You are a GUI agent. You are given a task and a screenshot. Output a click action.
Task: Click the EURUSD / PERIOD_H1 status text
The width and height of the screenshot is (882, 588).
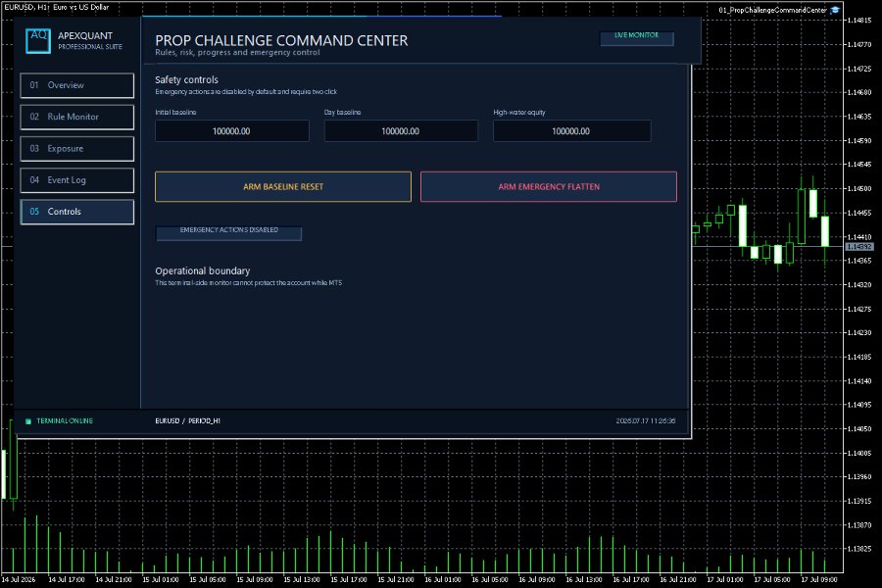coord(187,420)
